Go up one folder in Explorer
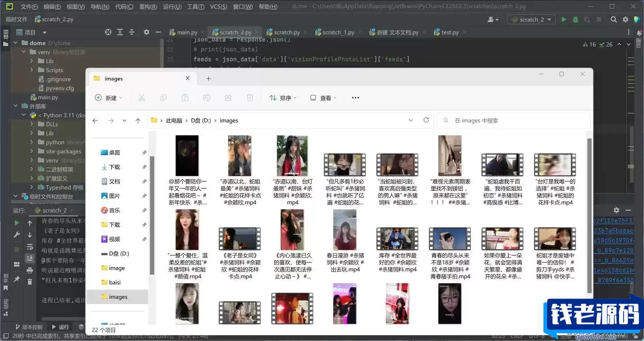644x341 pixels. [138, 120]
